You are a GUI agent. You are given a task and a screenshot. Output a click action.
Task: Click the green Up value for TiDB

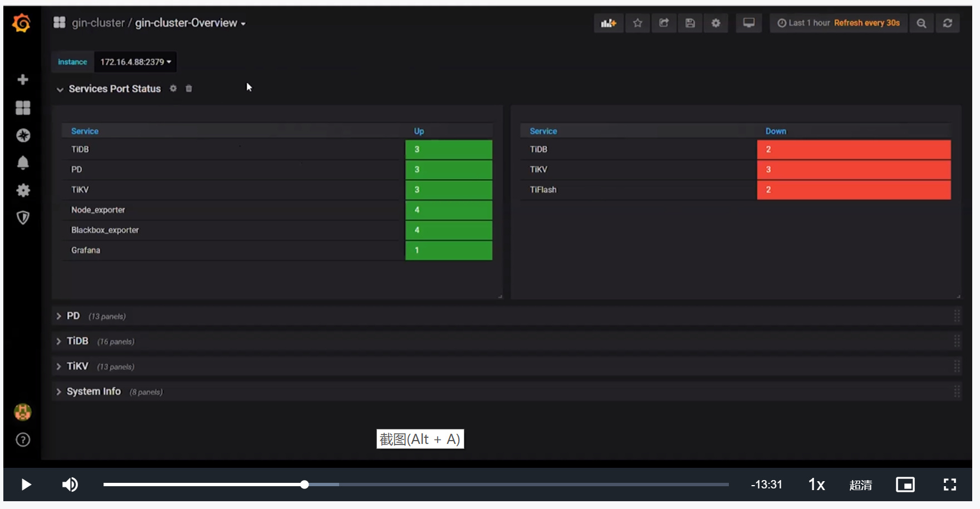[449, 149]
